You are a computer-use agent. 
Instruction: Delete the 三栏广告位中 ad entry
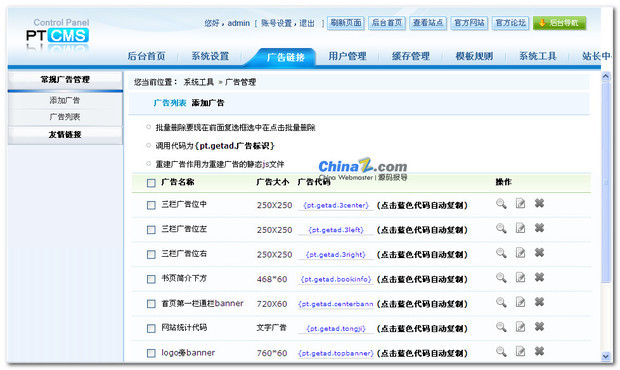[539, 203]
